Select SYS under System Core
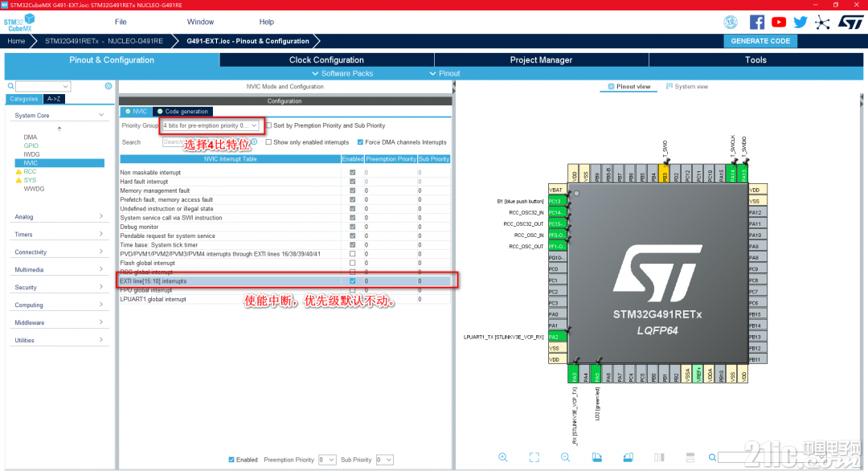This screenshot has height=475, width=868. coord(30,180)
